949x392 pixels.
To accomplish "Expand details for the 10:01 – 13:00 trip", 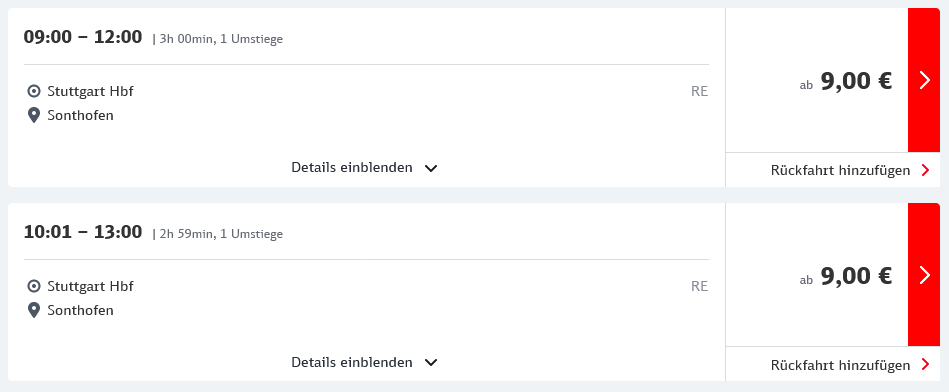I will (x=364, y=362).
